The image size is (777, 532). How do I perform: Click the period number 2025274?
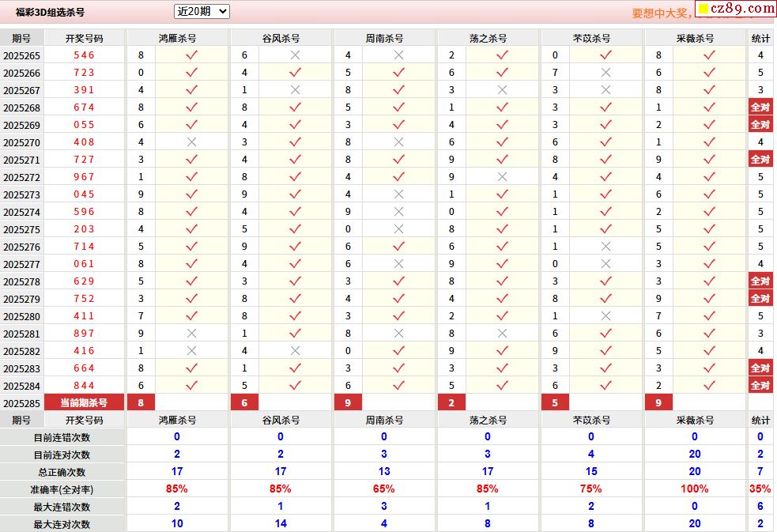click(x=22, y=212)
